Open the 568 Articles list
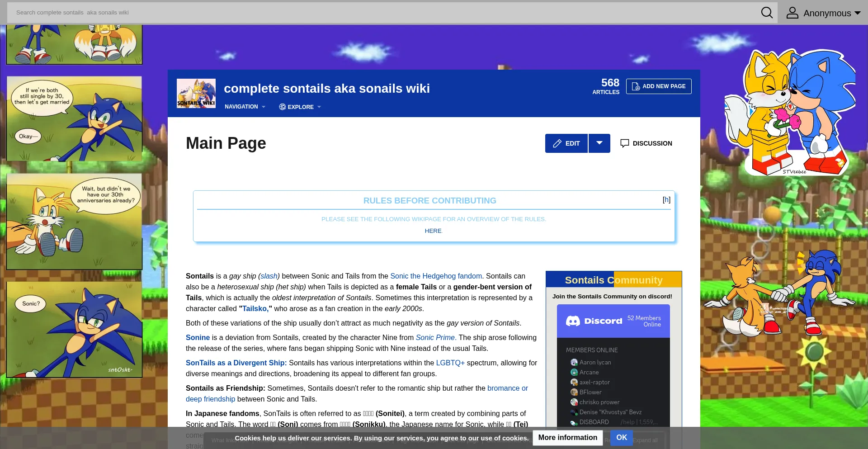868x449 pixels. point(606,86)
